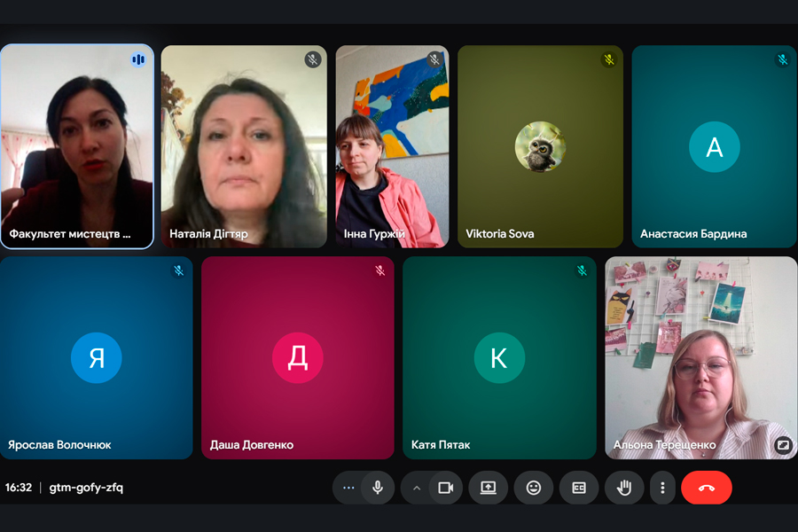This screenshot has height=532, width=798.
Task: Click the name label Катя Пятак
Action: coord(441,445)
